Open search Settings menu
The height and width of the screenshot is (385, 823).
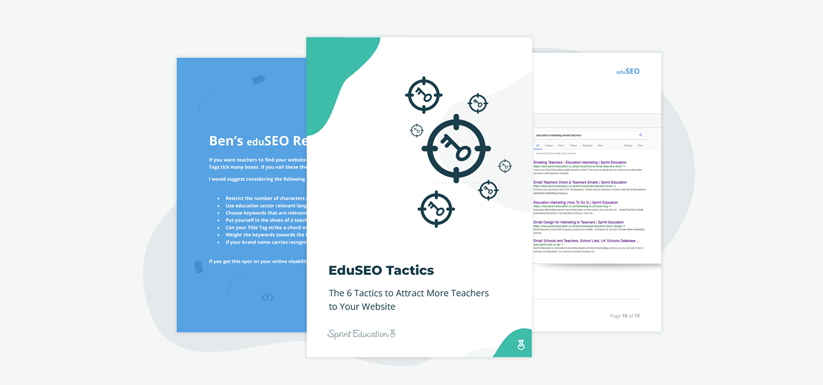point(628,145)
